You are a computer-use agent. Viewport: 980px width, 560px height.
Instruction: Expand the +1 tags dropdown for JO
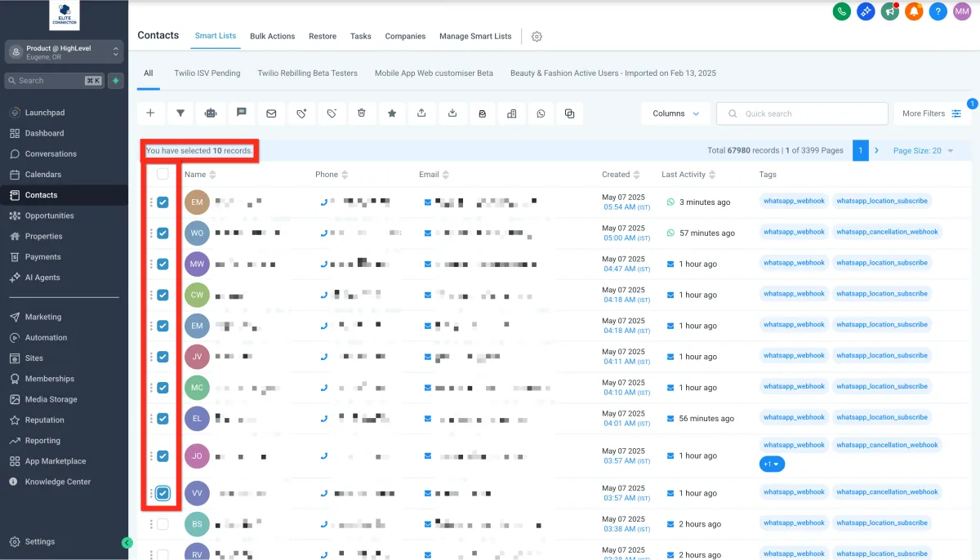point(772,464)
